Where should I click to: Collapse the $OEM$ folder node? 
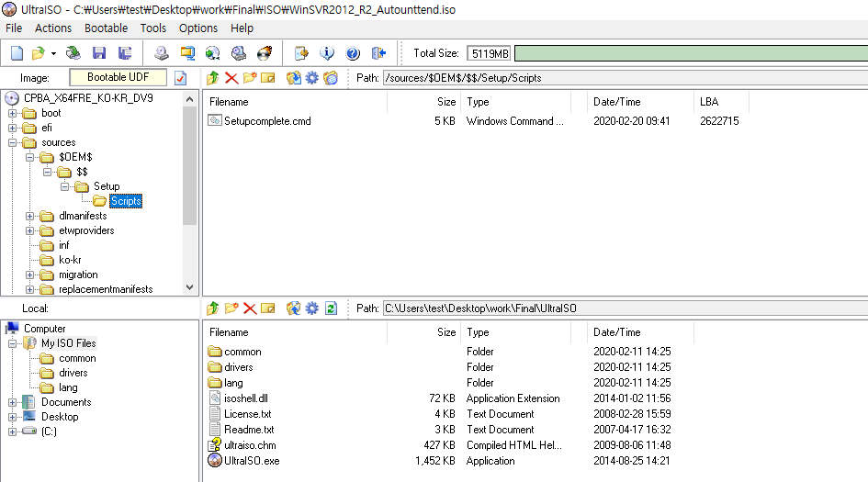(x=30, y=157)
